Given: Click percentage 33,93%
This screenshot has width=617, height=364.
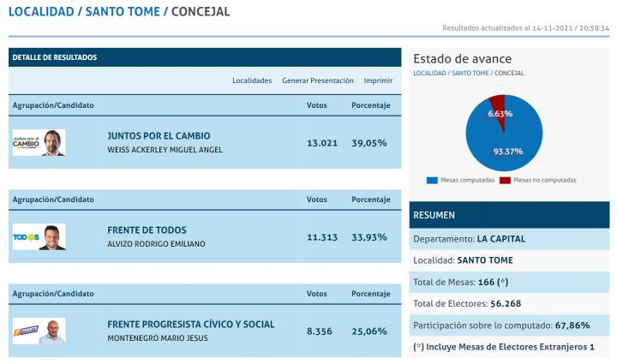Looking at the screenshot, I should (x=369, y=237).
